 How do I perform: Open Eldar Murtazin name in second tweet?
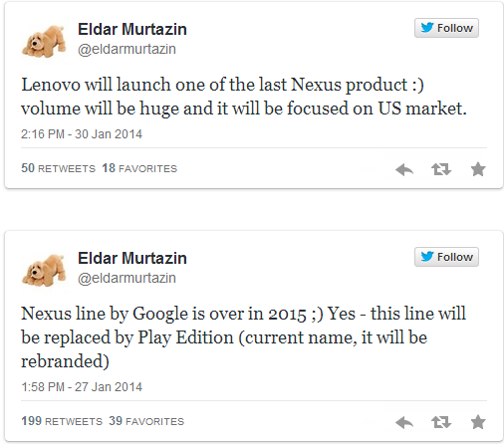(x=132, y=258)
